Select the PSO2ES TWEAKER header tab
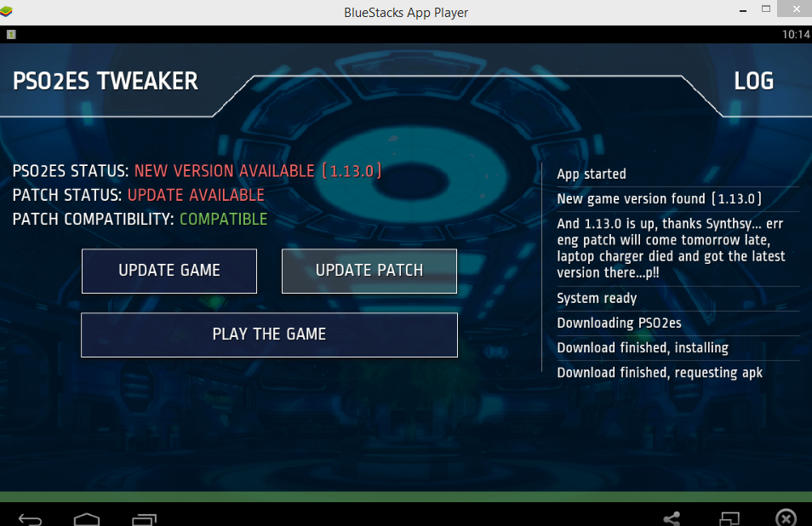 (106, 81)
